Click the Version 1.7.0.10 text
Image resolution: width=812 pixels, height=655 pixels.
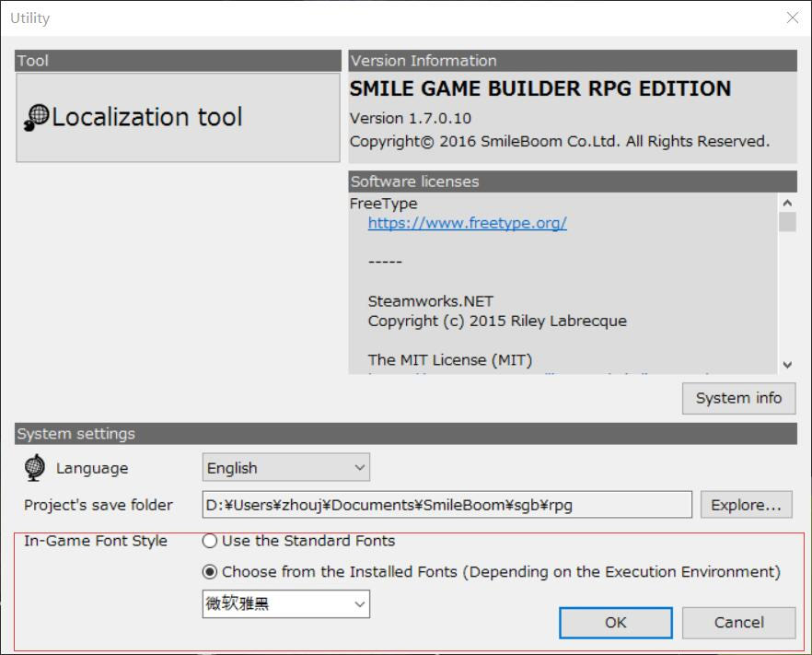click(411, 118)
